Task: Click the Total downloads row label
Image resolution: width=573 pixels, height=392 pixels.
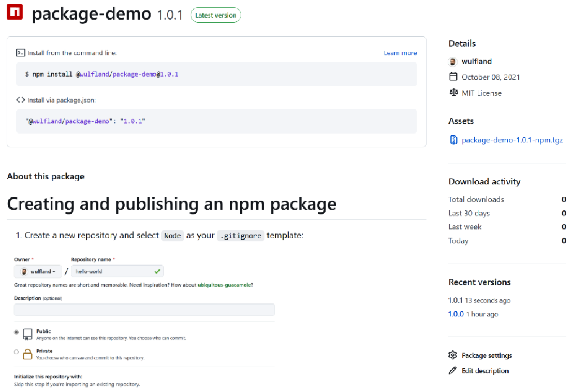Action: pyautogui.click(x=476, y=199)
